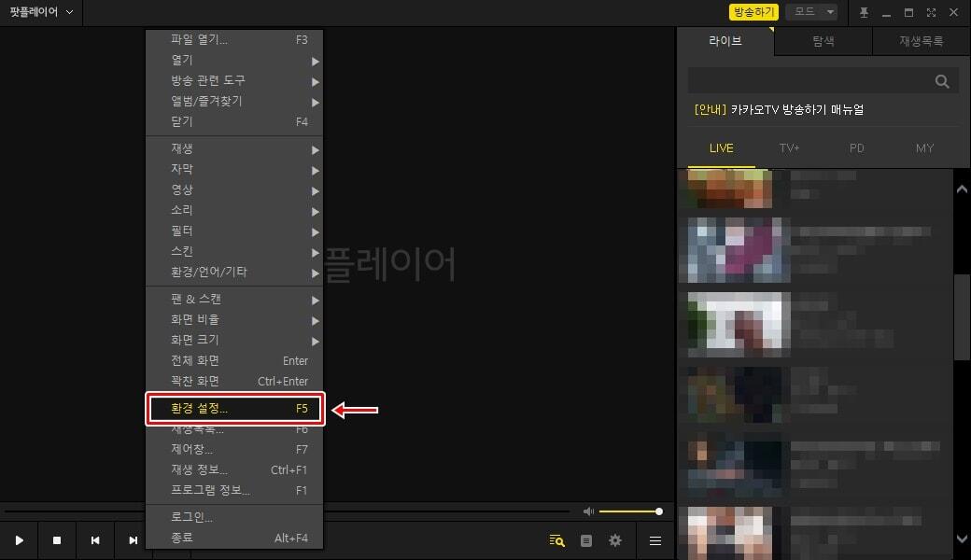Choose 종료 to exit

point(234,538)
